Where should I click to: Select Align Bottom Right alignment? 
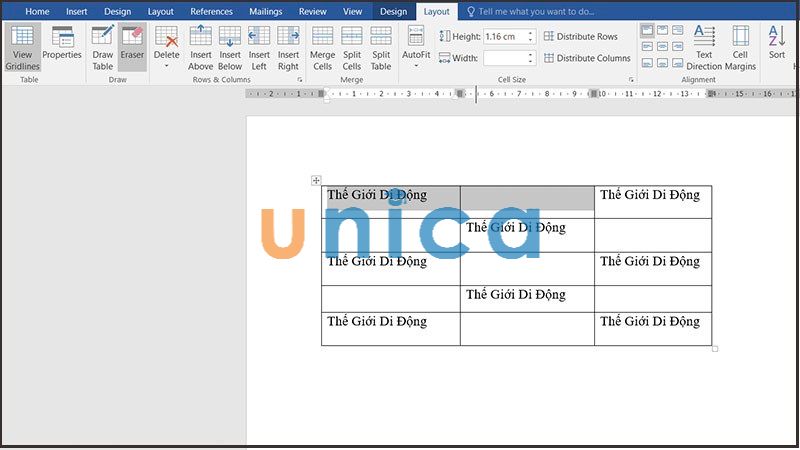[x=678, y=63]
